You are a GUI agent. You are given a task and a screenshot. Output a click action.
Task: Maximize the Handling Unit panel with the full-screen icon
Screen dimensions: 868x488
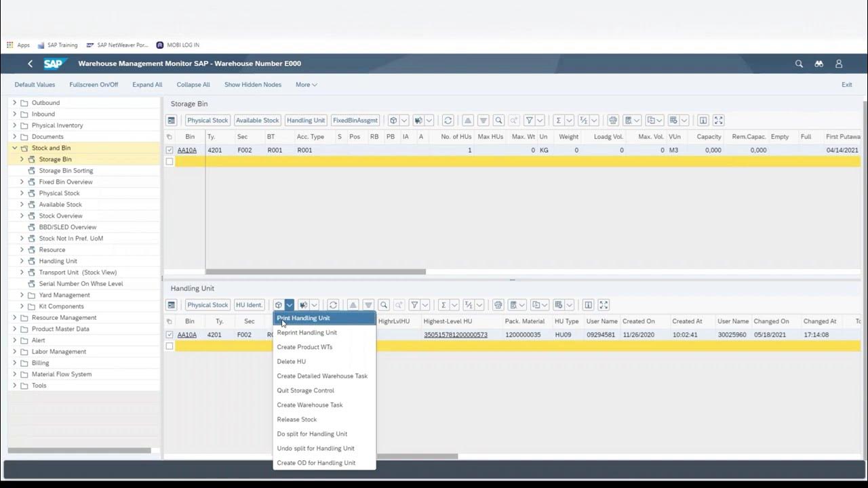tap(604, 305)
